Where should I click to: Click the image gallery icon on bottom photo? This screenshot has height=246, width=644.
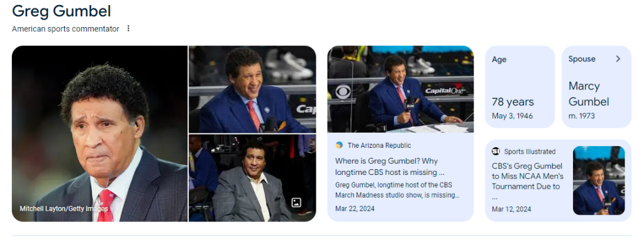click(296, 203)
